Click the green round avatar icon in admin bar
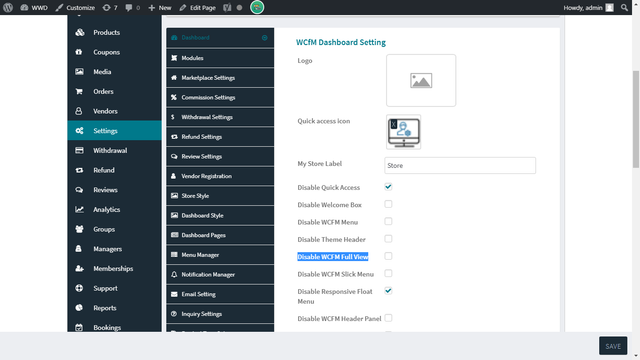This screenshot has height=360, width=640. click(x=257, y=7)
